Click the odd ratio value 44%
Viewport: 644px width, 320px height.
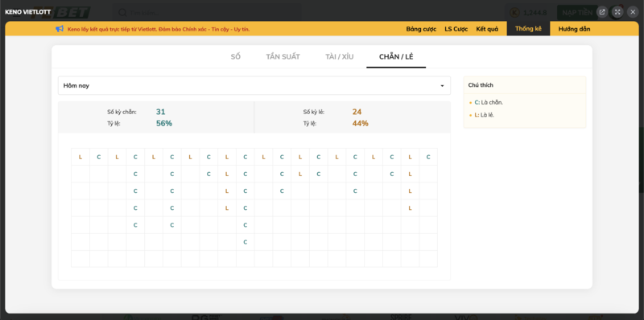pyautogui.click(x=360, y=123)
